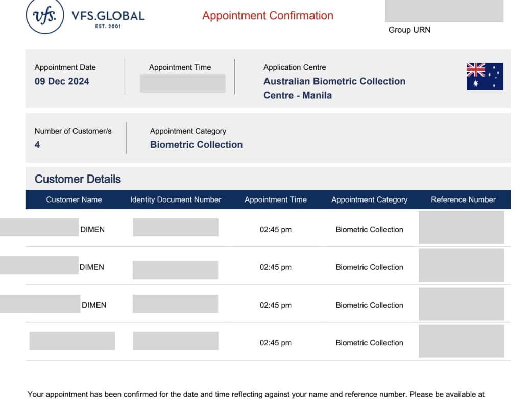Click the Application Centre label
The image size is (532, 399).
coord(294,67)
